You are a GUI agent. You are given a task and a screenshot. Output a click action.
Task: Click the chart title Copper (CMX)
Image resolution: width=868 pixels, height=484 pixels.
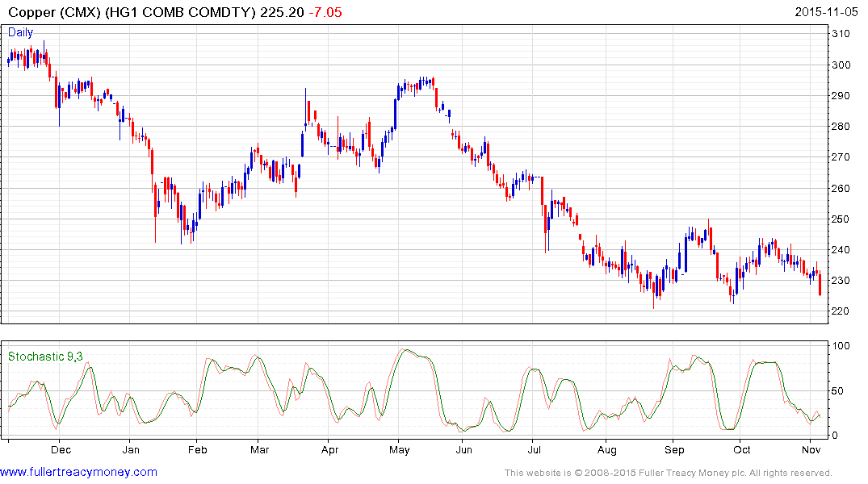pos(51,10)
